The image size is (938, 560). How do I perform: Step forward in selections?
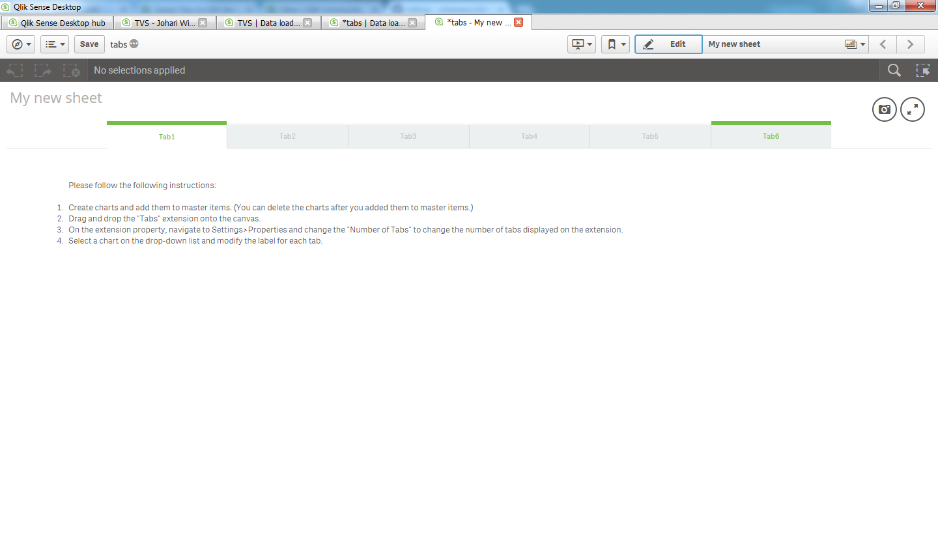(x=43, y=70)
